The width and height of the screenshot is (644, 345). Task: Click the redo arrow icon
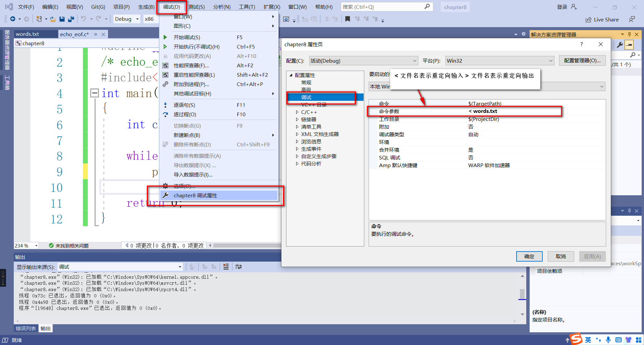pos(98,19)
